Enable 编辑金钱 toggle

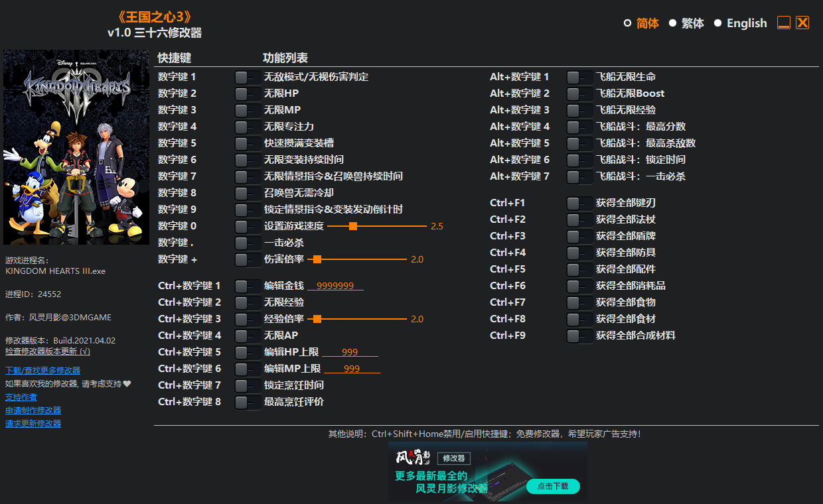pos(248,286)
